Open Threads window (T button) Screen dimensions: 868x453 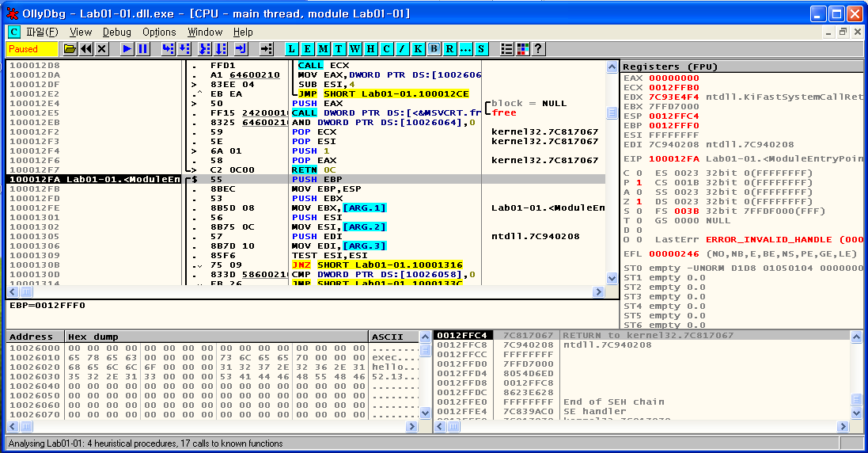(339, 49)
